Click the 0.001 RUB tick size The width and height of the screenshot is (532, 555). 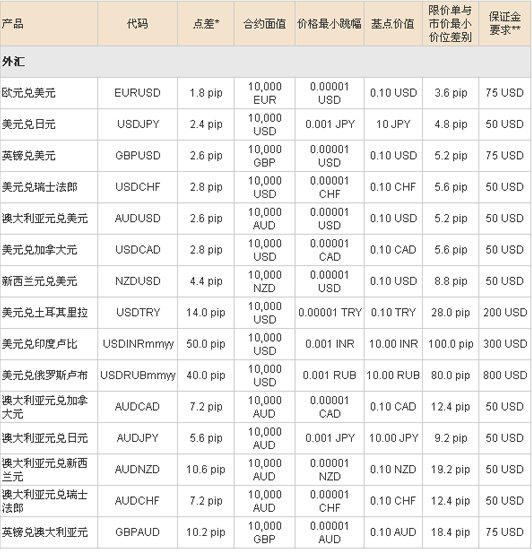pos(330,375)
